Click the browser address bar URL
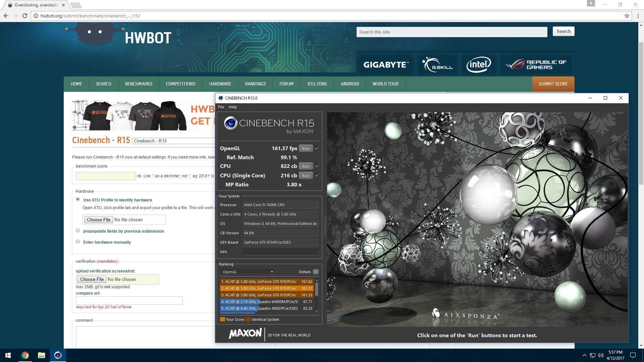644x362 pixels. click(90, 16)
